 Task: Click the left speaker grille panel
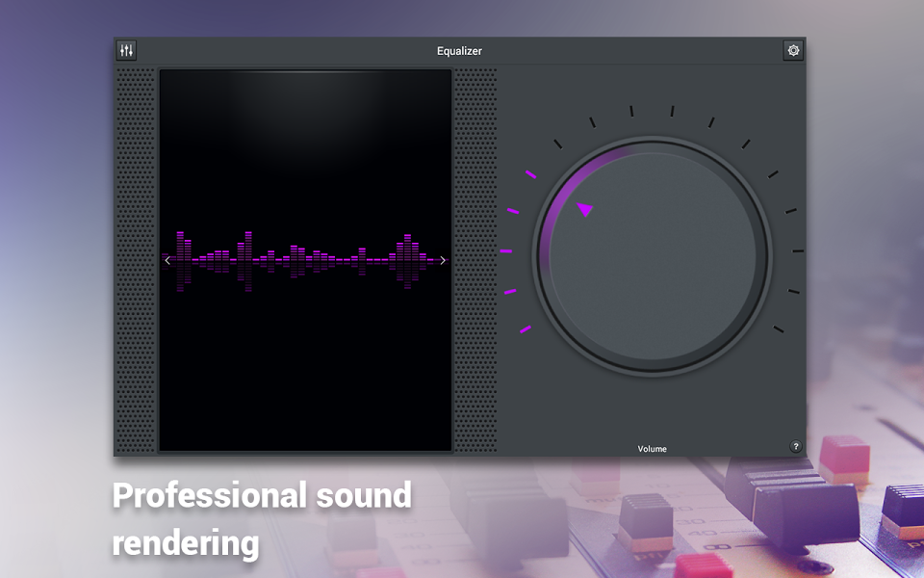(x=136, y=260)
